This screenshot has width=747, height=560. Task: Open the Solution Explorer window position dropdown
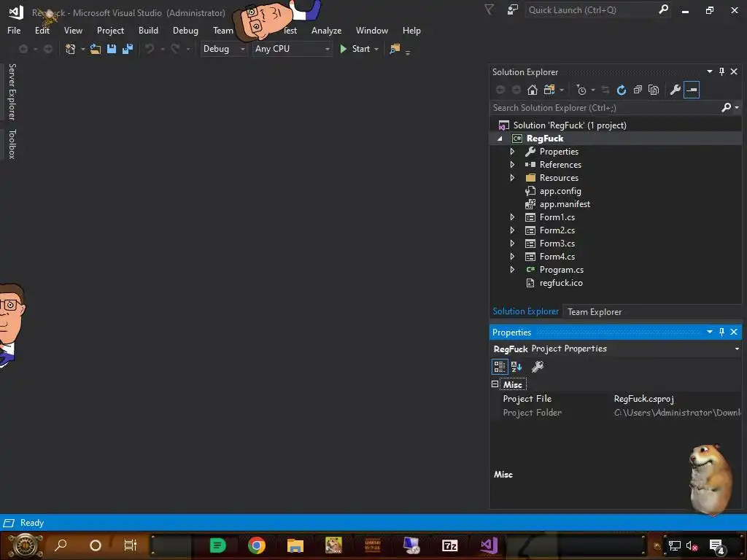(x=709, y=71)
